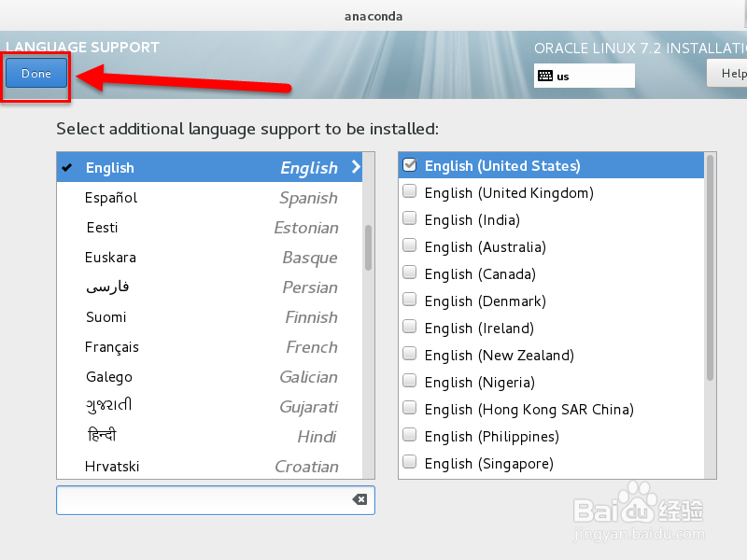Select the English language row
The image size is (747, 560).
[x=209, y=167]
